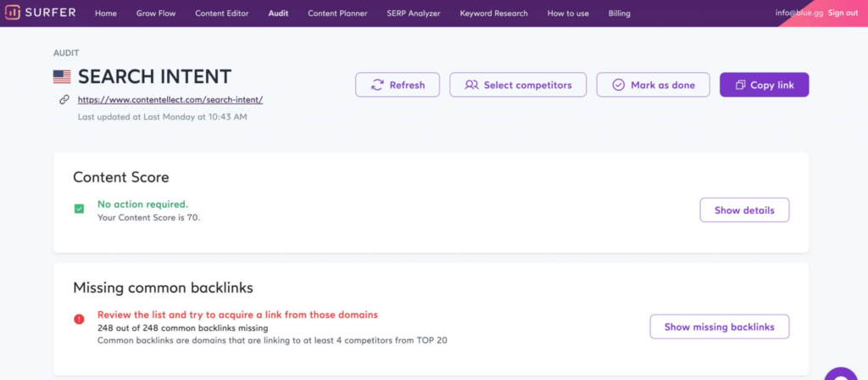Select the Audit navigation item
This screenshot has height=380, width=868.
278,14
